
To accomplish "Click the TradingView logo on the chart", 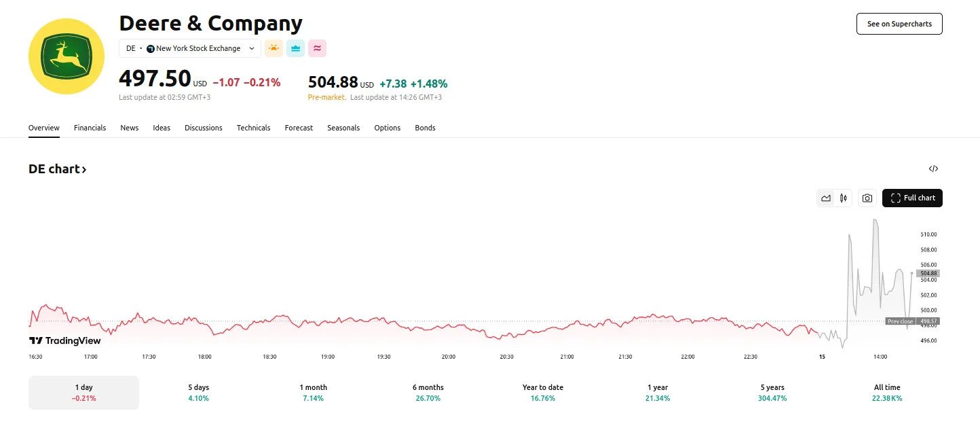I will tap(64, 340).
